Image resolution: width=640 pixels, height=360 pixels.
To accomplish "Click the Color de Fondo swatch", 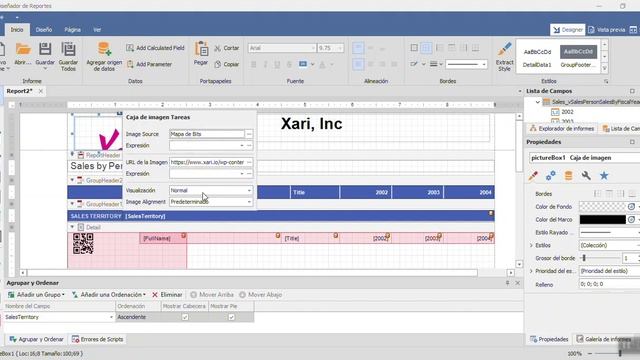I will [x=602, y=207].
